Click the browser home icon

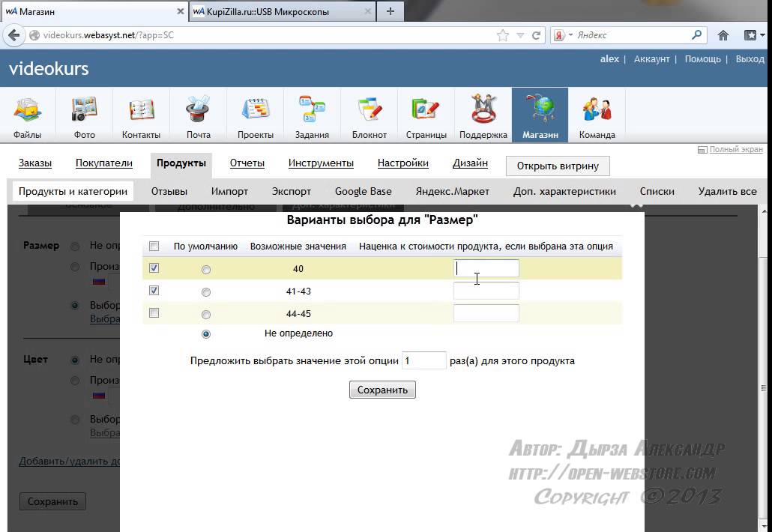coord(723,35)
